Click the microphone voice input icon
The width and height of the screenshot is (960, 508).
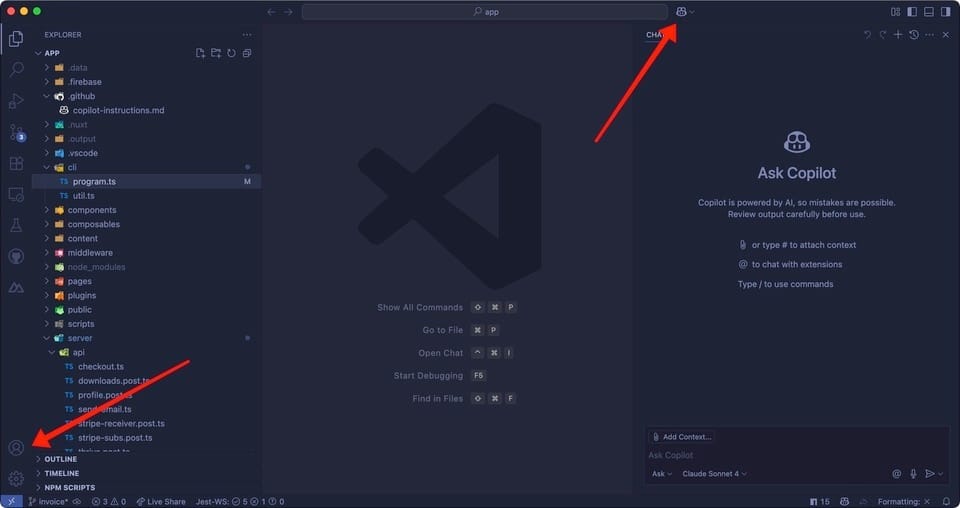(x=913, y=474)
